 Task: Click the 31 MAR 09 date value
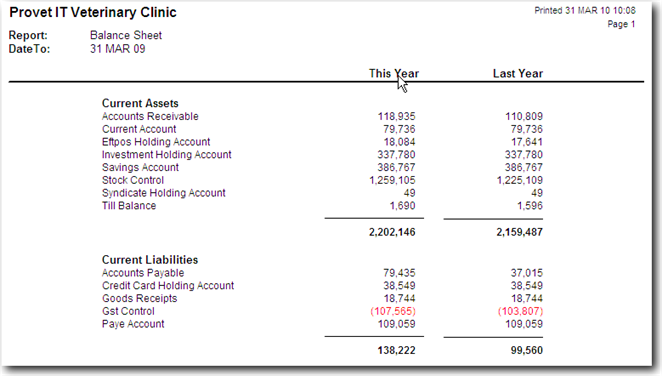click(117, 49)
